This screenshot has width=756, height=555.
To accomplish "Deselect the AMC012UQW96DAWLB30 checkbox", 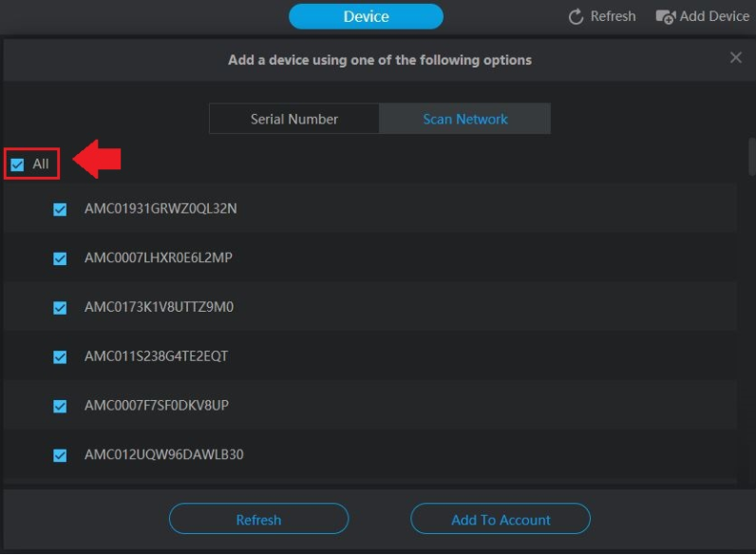I will tap(60, 455).
